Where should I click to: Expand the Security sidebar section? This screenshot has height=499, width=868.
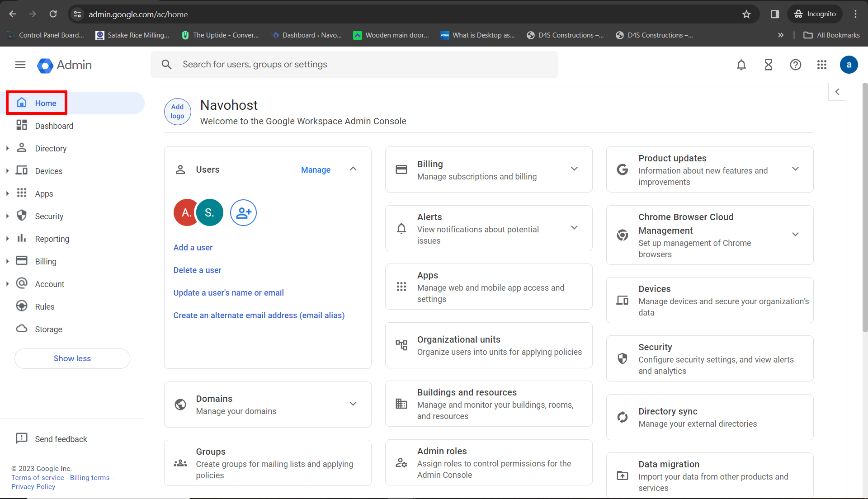coord(8,216)
